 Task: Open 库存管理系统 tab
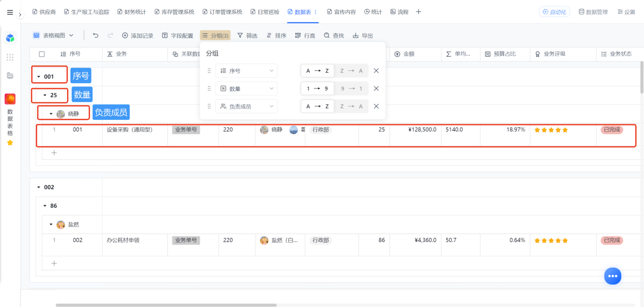(x=174, y=12)
